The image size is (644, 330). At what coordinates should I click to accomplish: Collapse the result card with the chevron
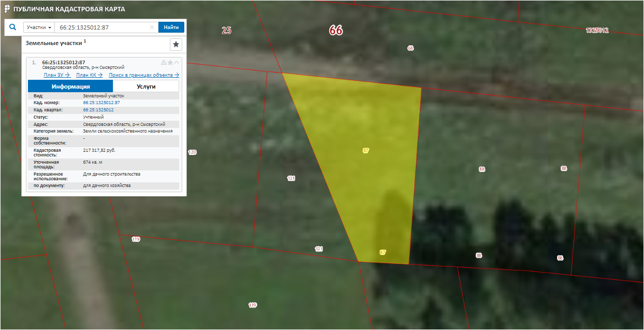[177, 62]
